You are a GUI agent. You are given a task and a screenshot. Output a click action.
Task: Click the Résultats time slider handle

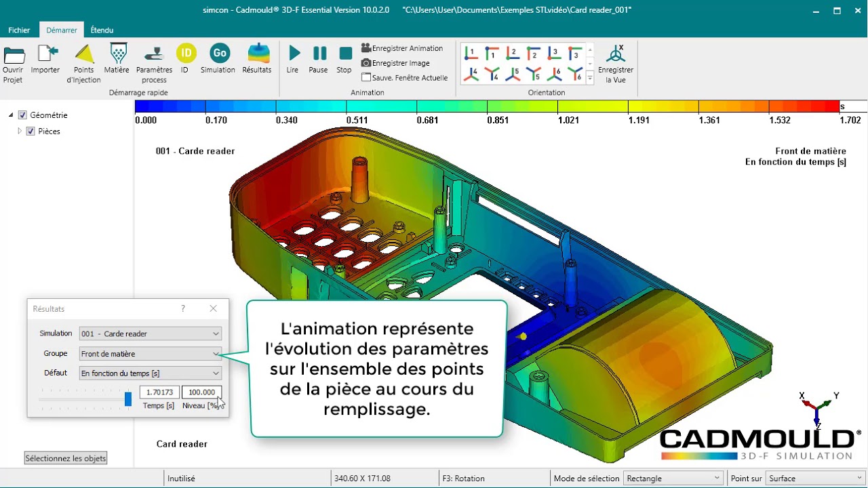point(127,399)
